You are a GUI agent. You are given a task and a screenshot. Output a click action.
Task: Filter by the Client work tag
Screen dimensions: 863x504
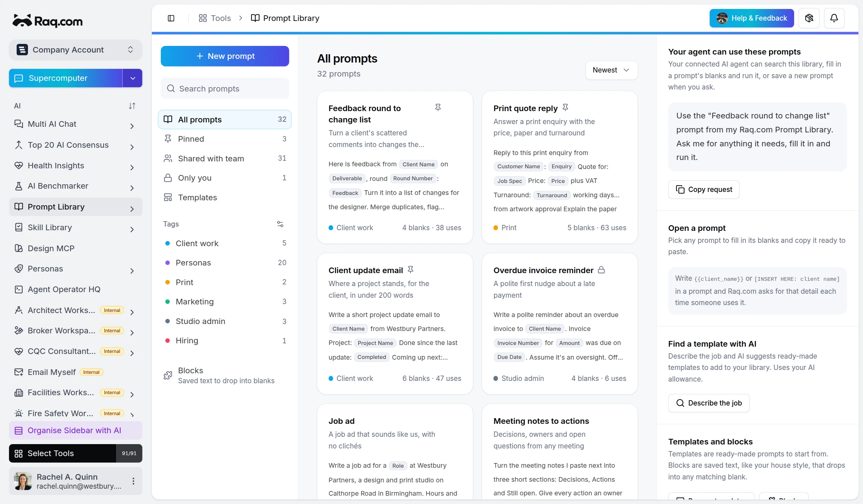[224, 243]
